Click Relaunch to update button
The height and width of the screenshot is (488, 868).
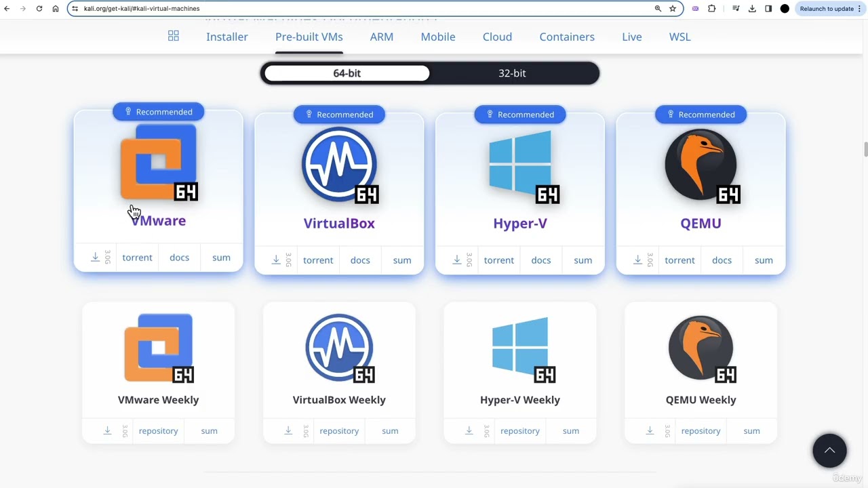(831, 9)
